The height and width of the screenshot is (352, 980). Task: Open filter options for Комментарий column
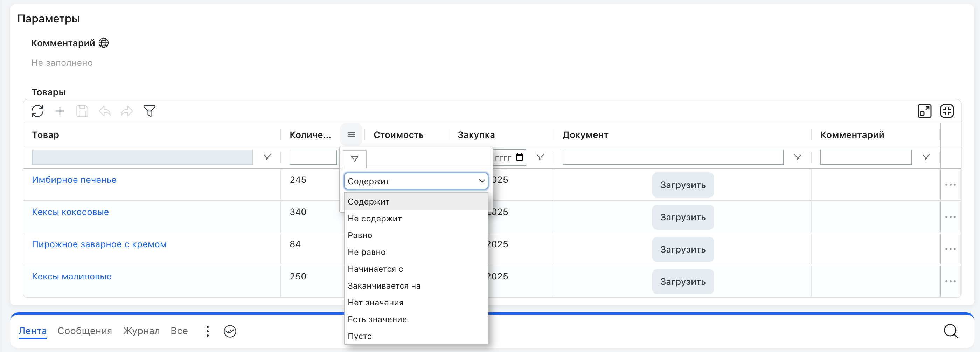point(926,157)
